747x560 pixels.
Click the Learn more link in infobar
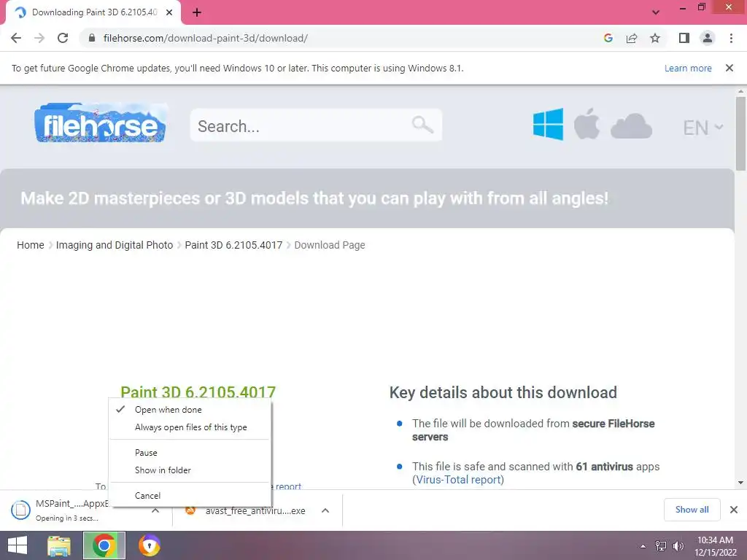point(688,68)
